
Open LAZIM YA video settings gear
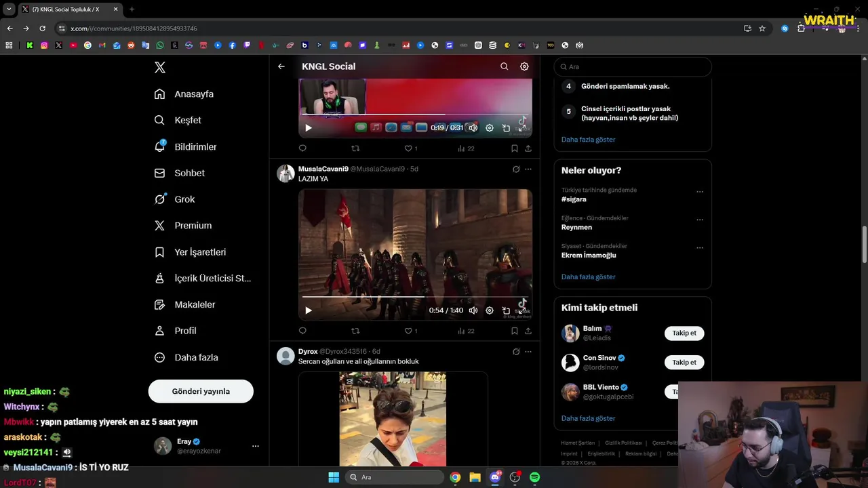pyautogui.click(x=490, y=310)
